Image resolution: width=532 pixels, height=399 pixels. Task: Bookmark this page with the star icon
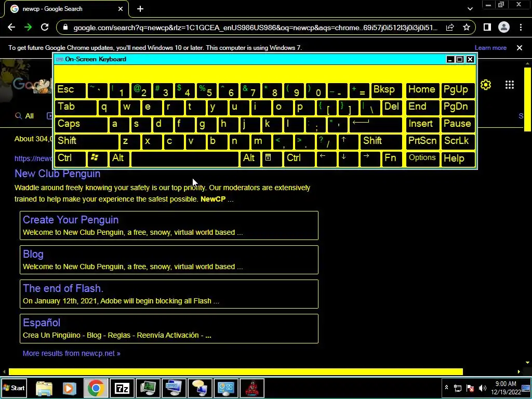tap(467, 28)
